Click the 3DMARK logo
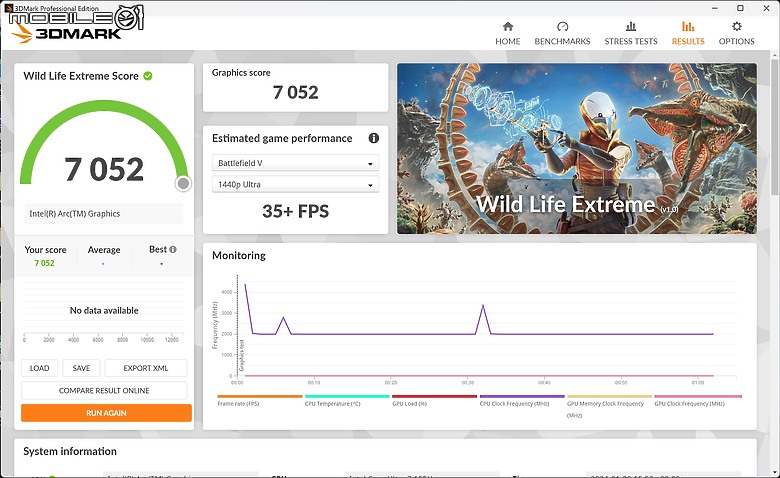The image size is (780, 478). point(66,33)
